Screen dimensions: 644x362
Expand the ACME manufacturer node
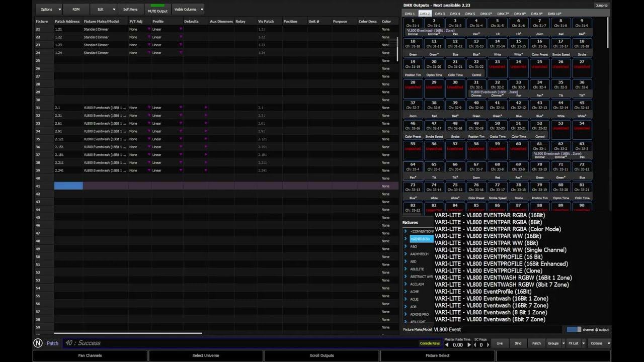click(x=406, y=292)
